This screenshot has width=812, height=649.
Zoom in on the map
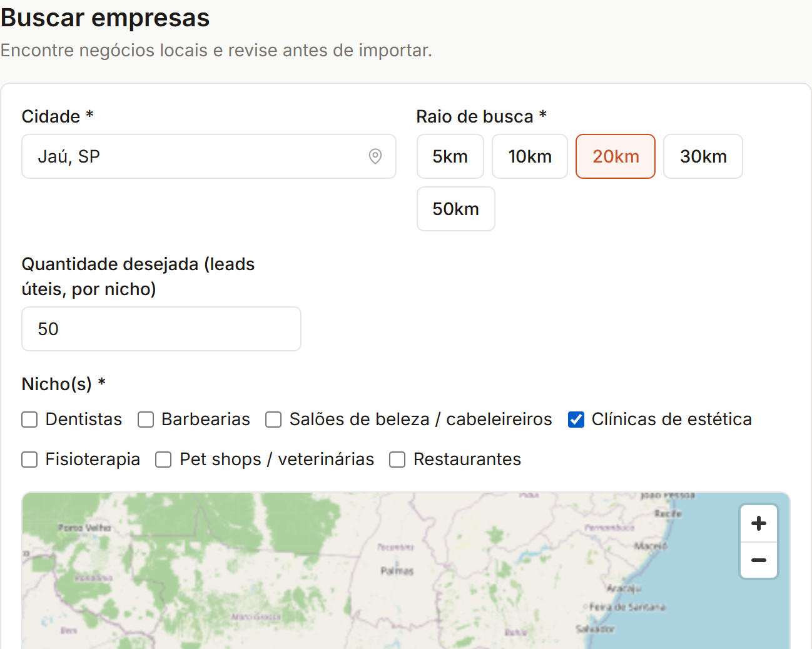pos(759,523)
